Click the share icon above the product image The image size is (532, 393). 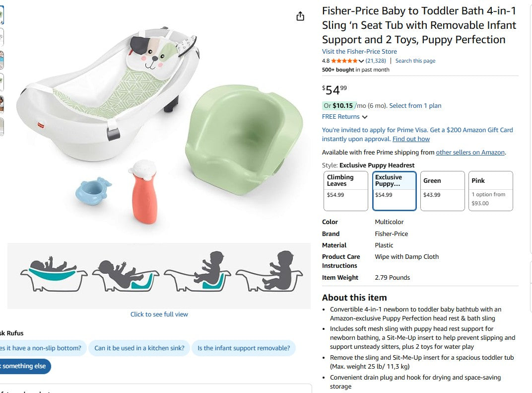300,16
